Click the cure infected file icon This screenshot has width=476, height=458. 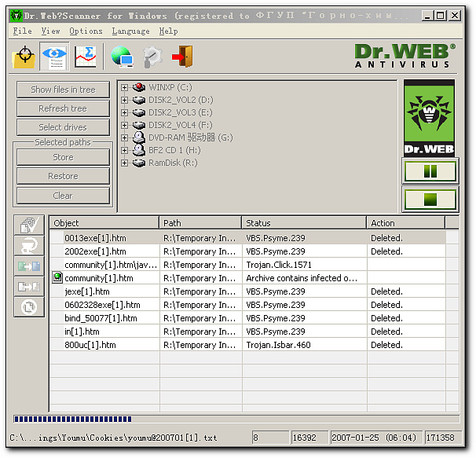29,246
